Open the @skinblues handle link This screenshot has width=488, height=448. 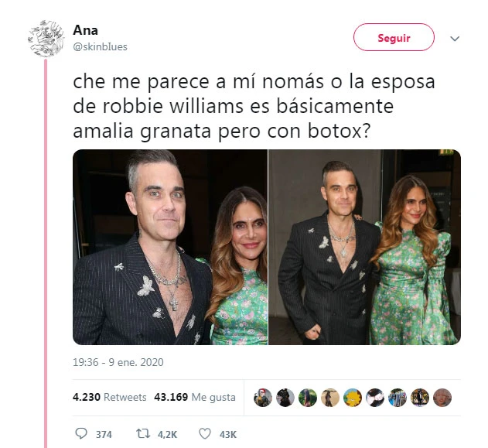(x=100, y=47)
